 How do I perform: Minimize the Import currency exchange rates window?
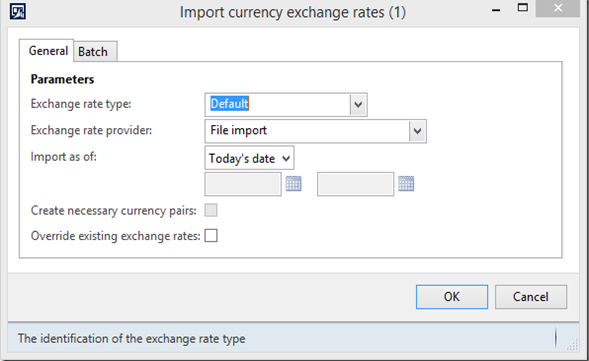point(496,10)
